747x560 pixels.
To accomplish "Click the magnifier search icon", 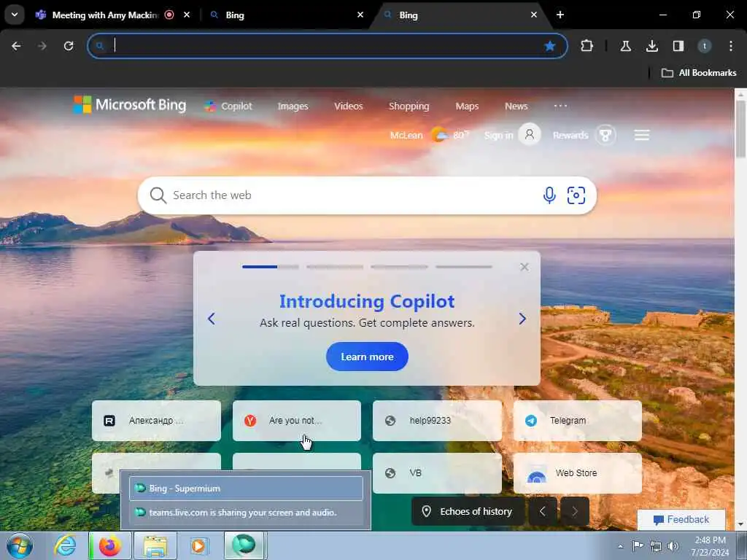I will click(158, 195).
